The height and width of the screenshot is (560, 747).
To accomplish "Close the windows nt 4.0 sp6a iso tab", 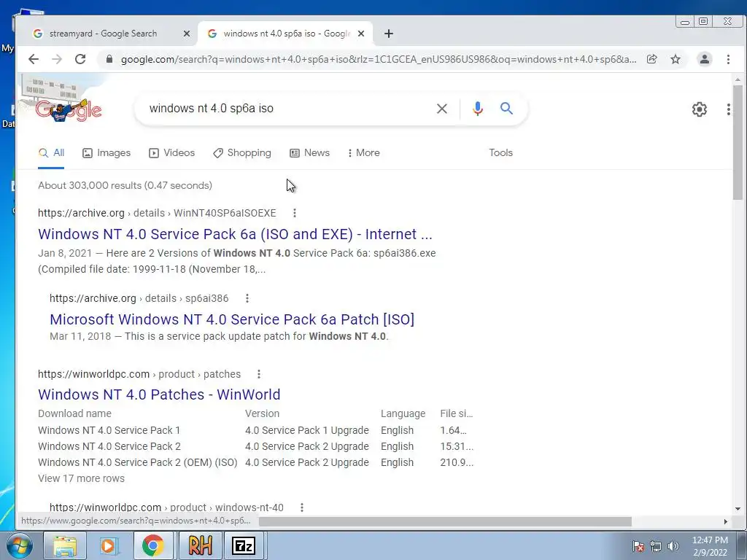I will (x=361, y=34).
